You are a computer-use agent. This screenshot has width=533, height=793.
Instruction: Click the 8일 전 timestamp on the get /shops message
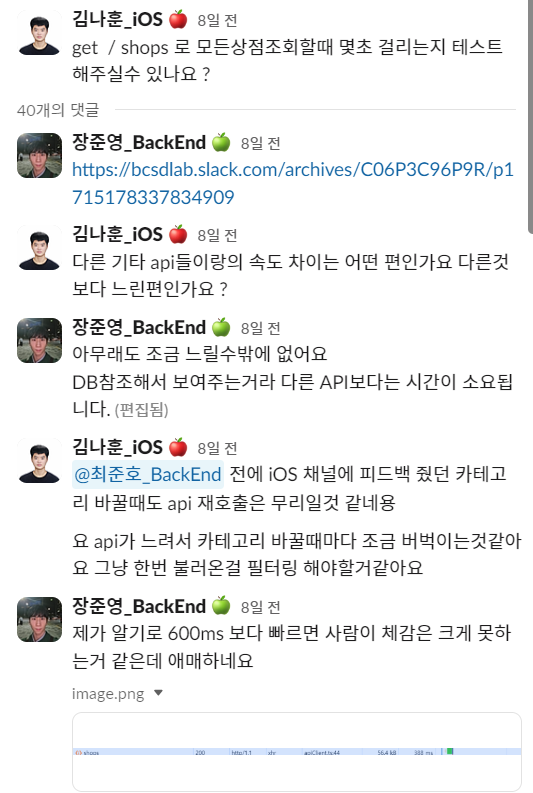pyautogui.click(x=217, y=20)
